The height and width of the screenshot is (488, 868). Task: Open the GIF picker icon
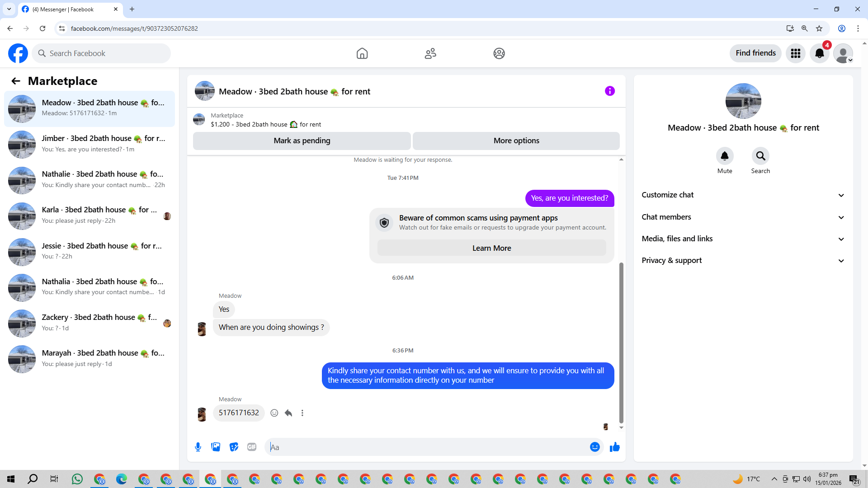point(252,447)
